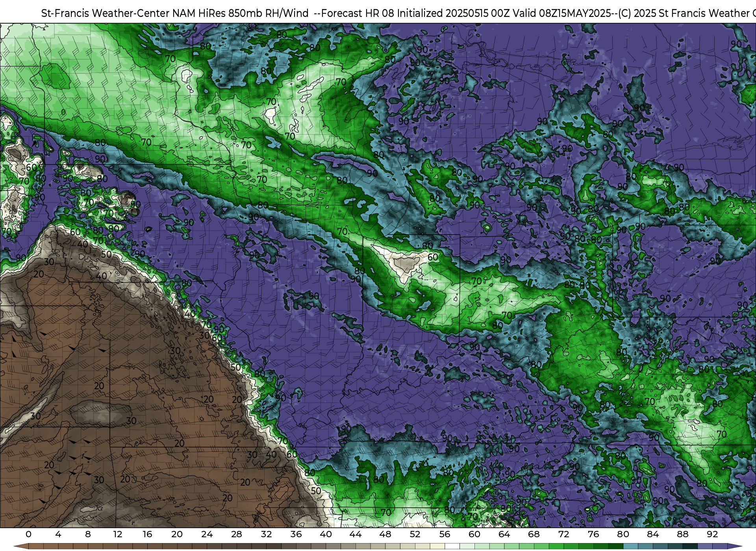Image resolution: width=756 pixels, height=551 pixels.
Task: Click the 'Forecast HR 08' text in header
Action: [358, 13]
